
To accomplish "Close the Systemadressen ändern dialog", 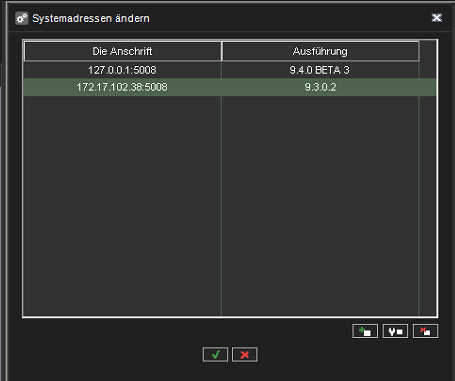I will click(437, 18).
